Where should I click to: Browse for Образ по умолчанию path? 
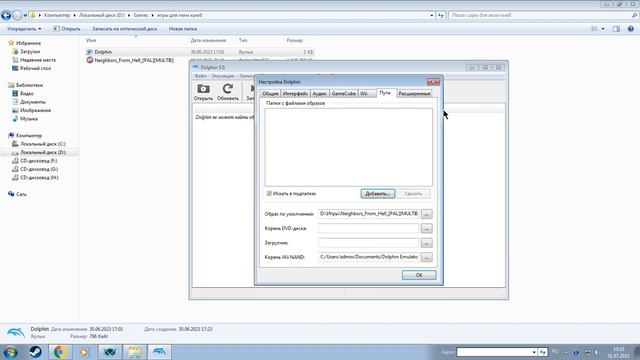(x=427, y=214)
